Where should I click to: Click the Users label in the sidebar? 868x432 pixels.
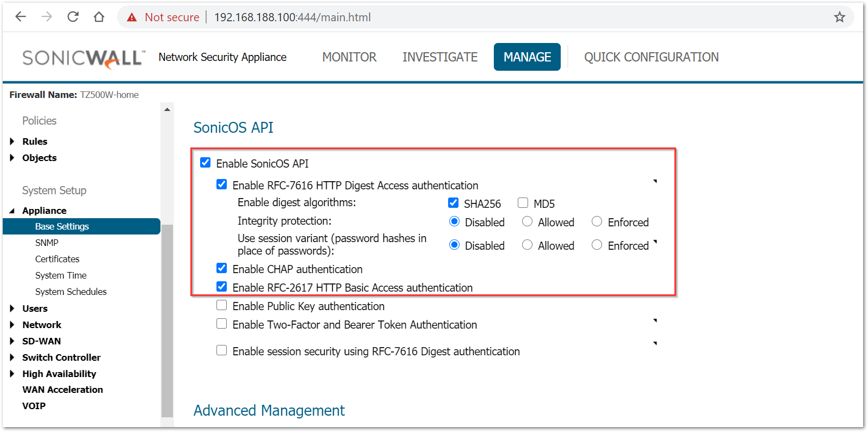[x=35, y=308]
